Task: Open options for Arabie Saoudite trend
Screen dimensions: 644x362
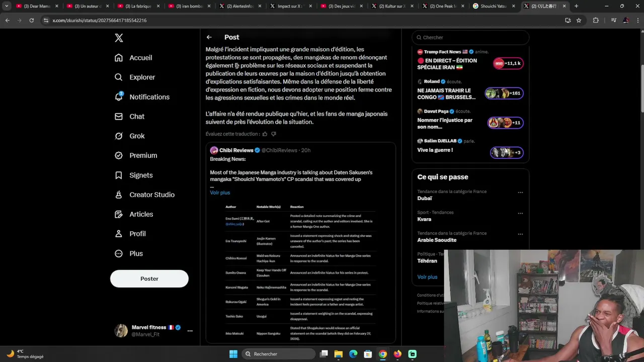Action: click(x=520, y=234)
